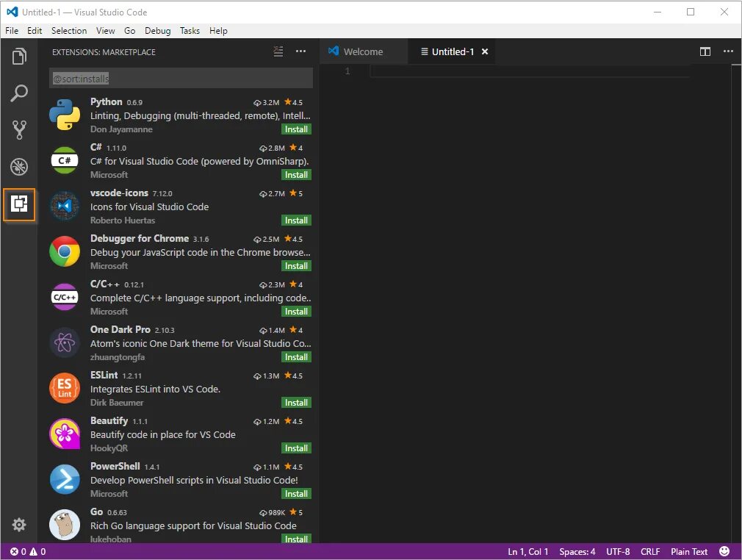
Task: Open editor more actions ellipsis
Action: tap(728, 51)
